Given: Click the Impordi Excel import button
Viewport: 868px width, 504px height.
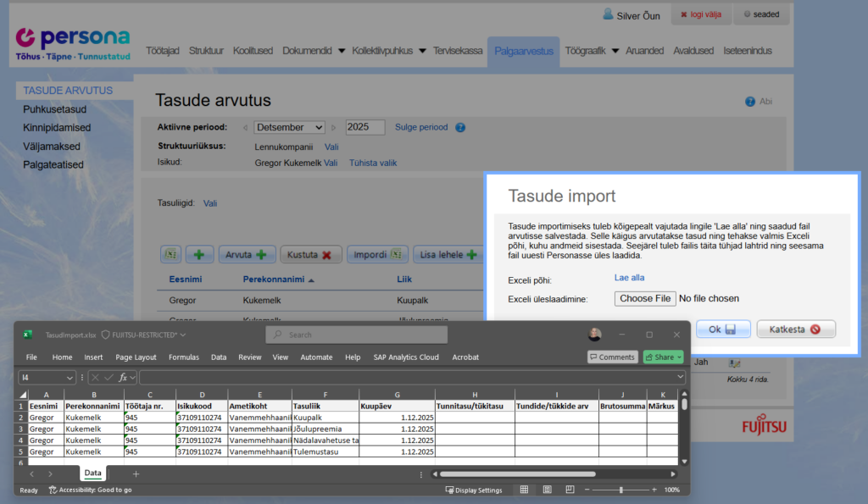Looking at the screenshot, I should click(377, 254).
